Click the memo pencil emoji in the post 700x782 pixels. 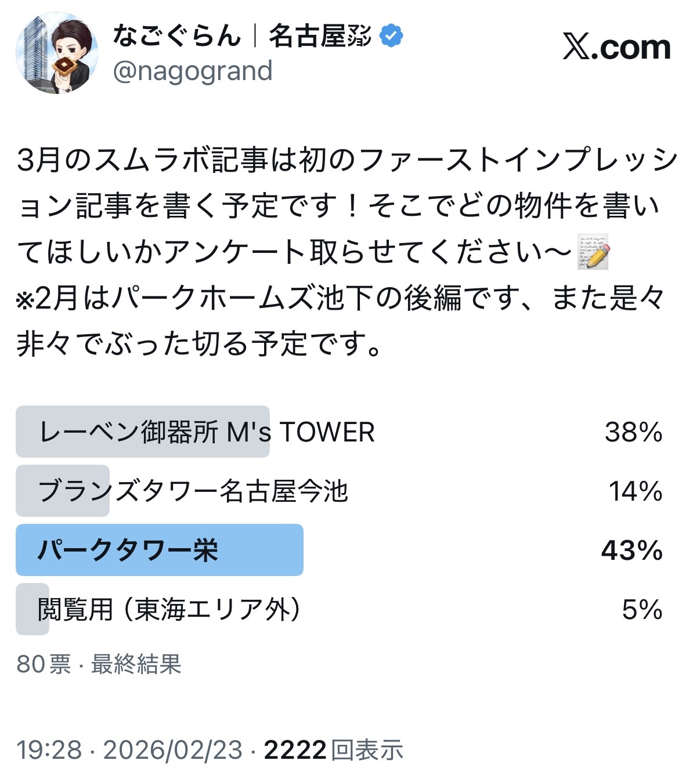(593, 252)
